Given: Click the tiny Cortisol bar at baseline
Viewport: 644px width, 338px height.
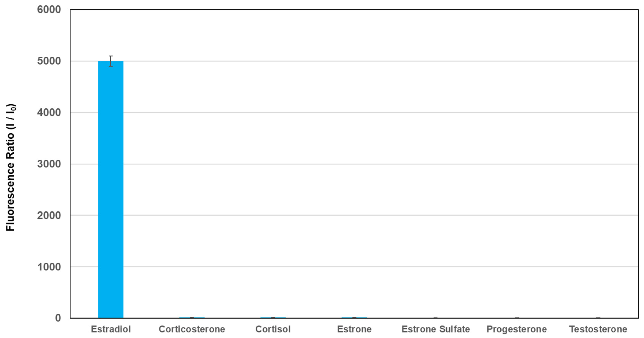Looking at the screenshot, I should click(273, 318).
